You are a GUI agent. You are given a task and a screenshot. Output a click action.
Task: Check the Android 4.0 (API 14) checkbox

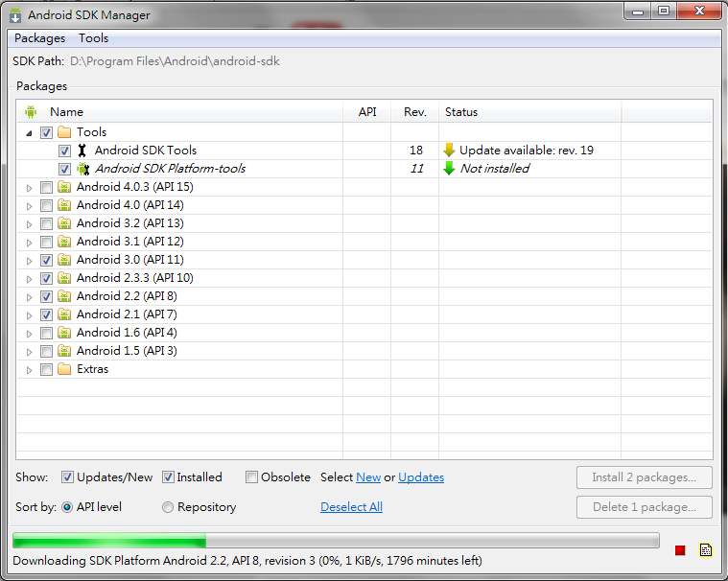pos(46,205)
